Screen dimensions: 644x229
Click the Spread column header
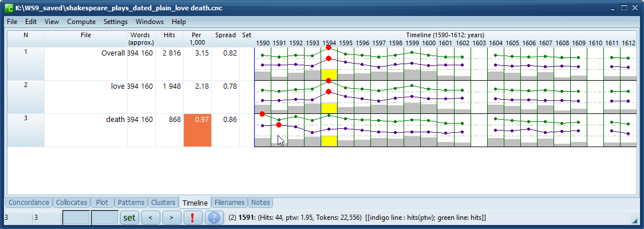(x=226, y=38)
